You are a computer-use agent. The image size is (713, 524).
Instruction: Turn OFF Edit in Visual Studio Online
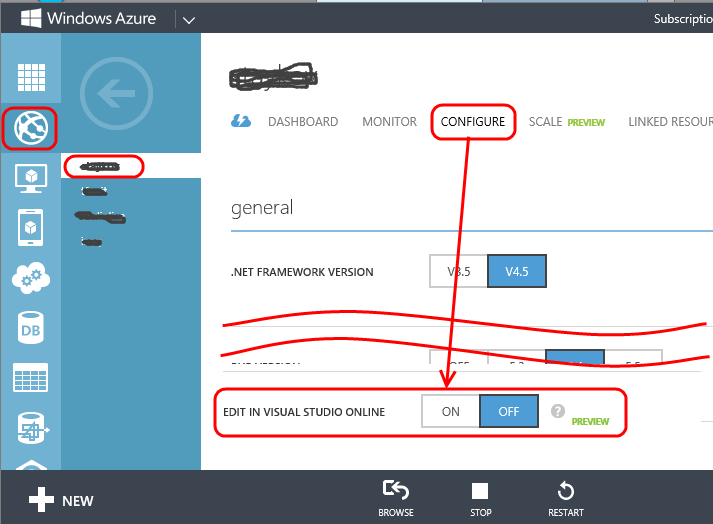(509, 412)
